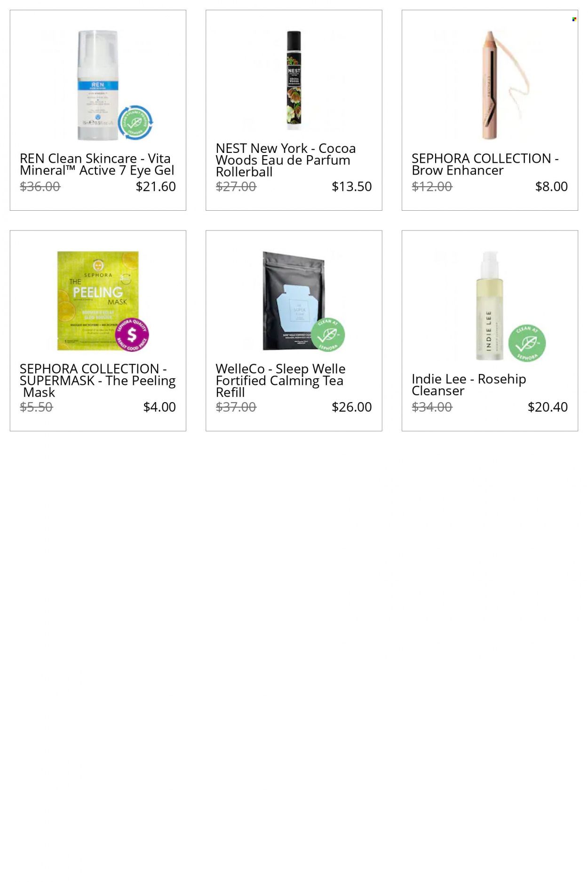Select REN Clean Skincare Vita Mineral title

97,164
